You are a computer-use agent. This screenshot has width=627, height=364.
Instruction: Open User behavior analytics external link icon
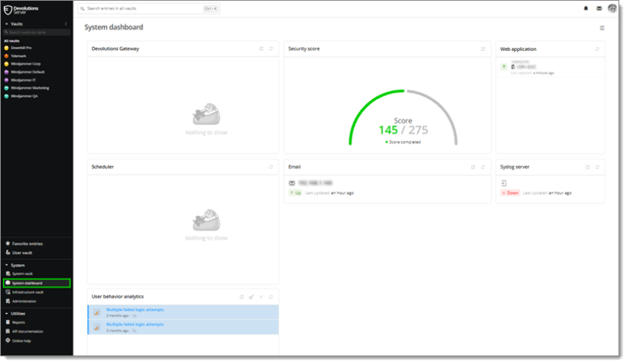241,297
